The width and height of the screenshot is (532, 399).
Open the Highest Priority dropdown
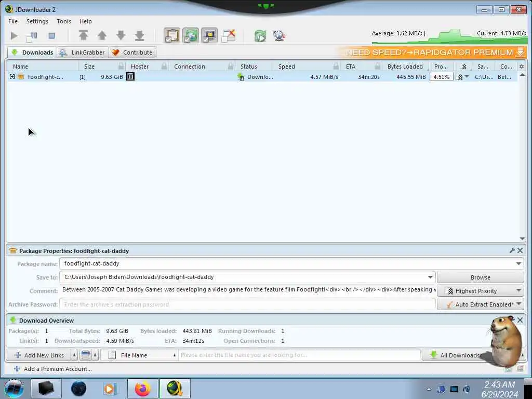pyautogui.click(x=481, y=291)
